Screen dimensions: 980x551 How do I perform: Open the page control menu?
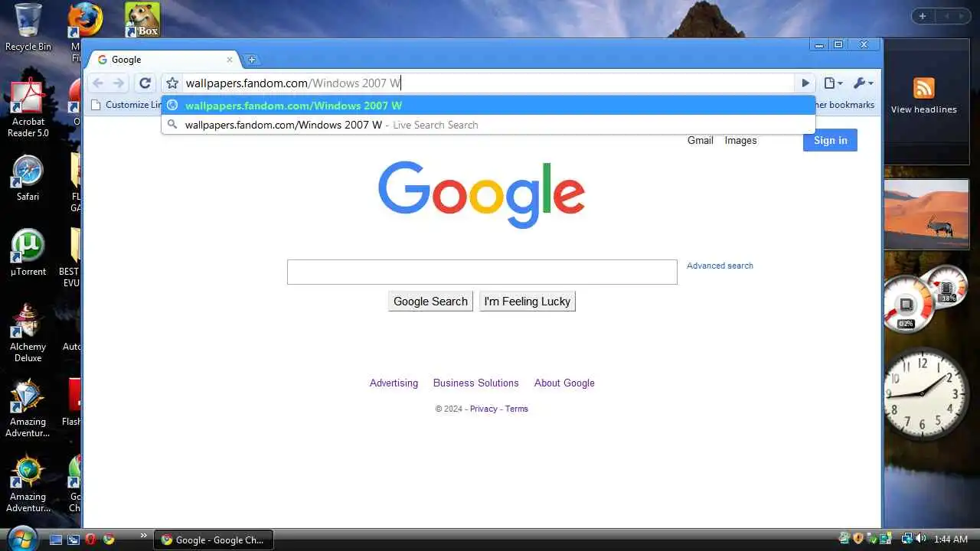833,83
